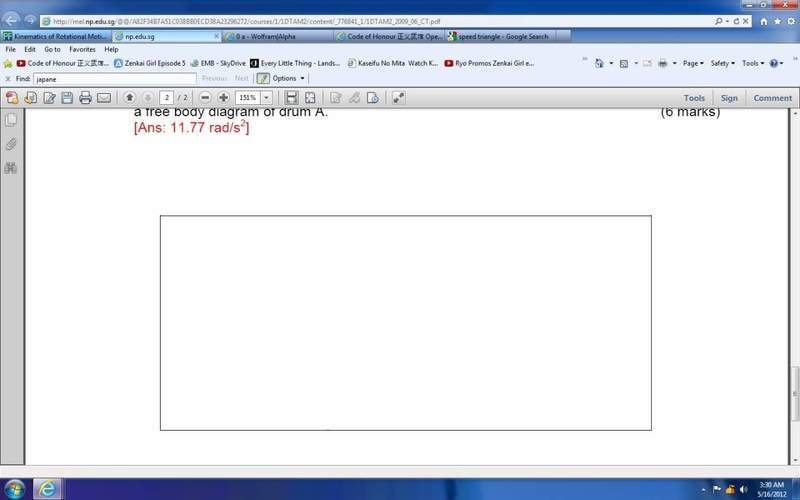This screenshot has width=800, height=500.
Task: Click the Add to favorites bar star
Action: pyautogui.click(x=8, y=63)
